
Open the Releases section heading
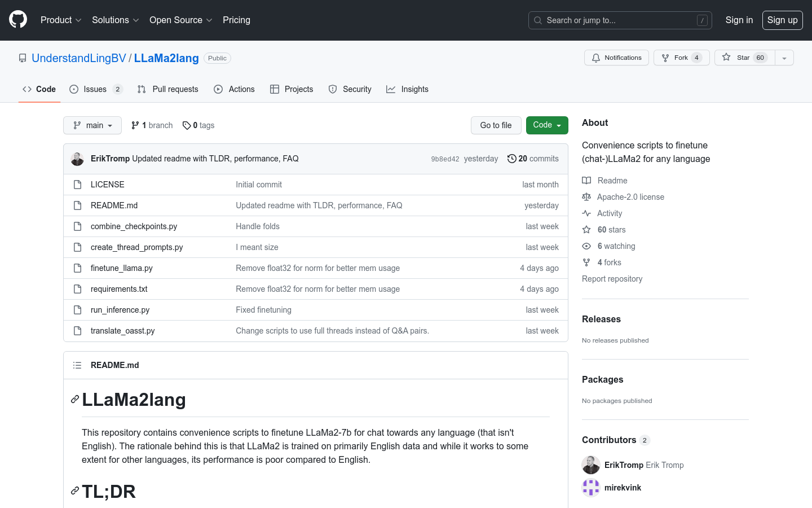pyautogui.click(x=601, y=319)
